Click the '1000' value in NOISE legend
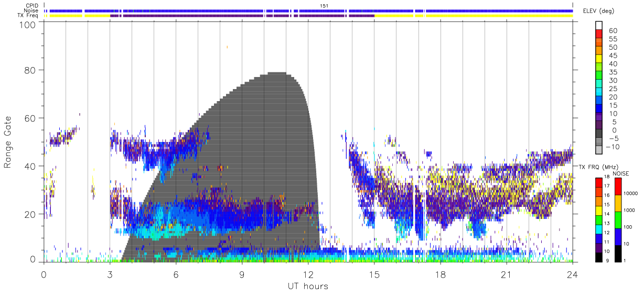644x297 pixels. point(629,210)
